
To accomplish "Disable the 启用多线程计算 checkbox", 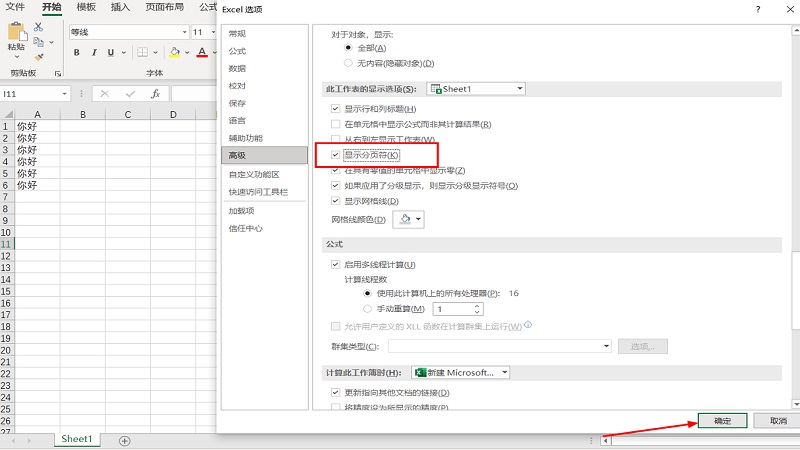I will pos(335,264).
